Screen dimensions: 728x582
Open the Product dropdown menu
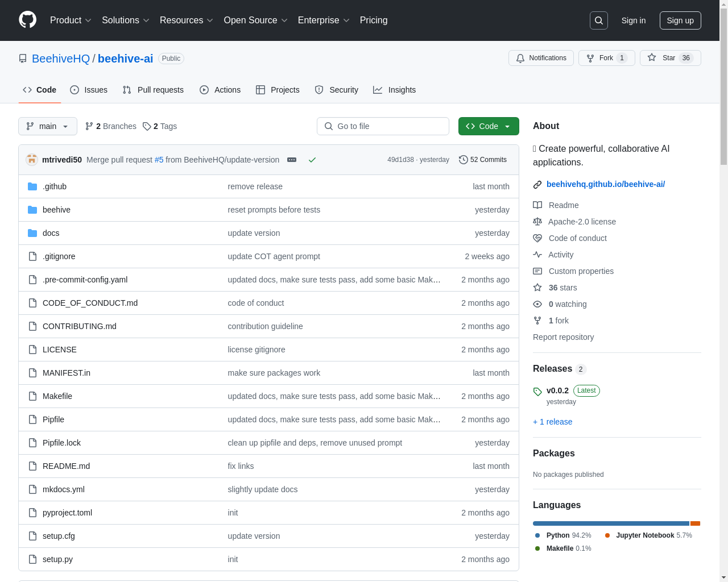pyautogui.click(x=71, y=20)
